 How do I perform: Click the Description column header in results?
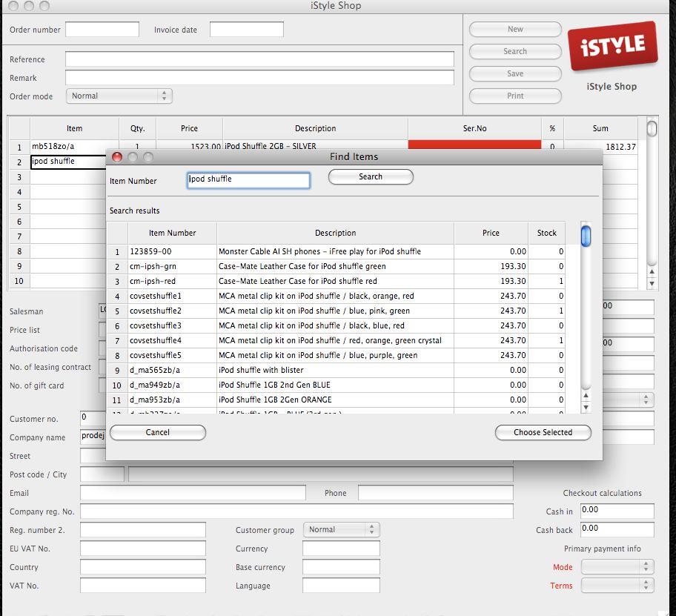[x=336, y=233]
